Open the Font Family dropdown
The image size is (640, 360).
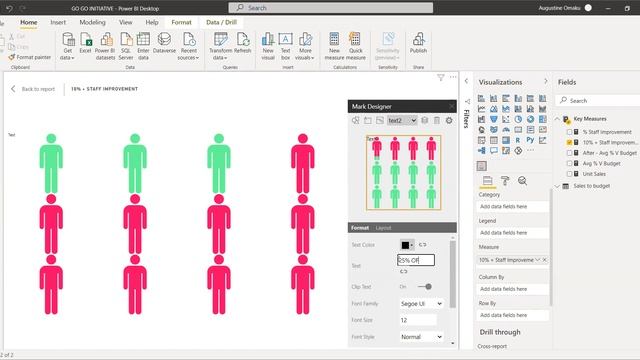click(421, 304)
